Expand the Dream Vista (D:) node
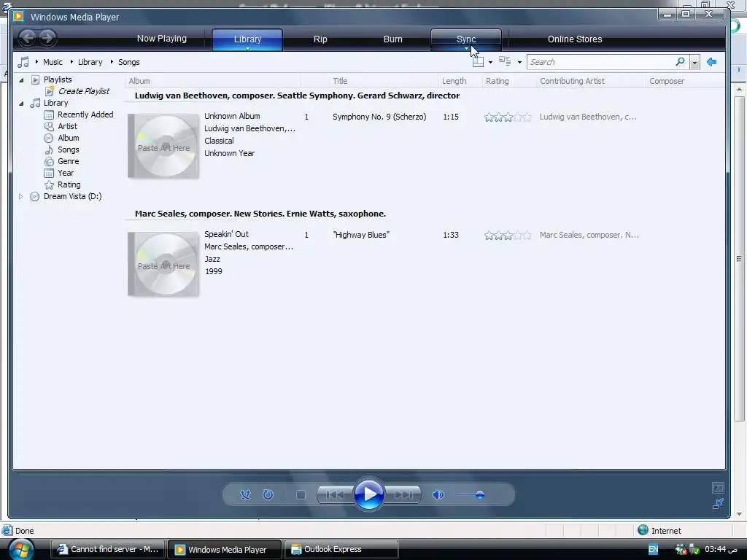The image size is (747, 560). click(x=20, y=196)
